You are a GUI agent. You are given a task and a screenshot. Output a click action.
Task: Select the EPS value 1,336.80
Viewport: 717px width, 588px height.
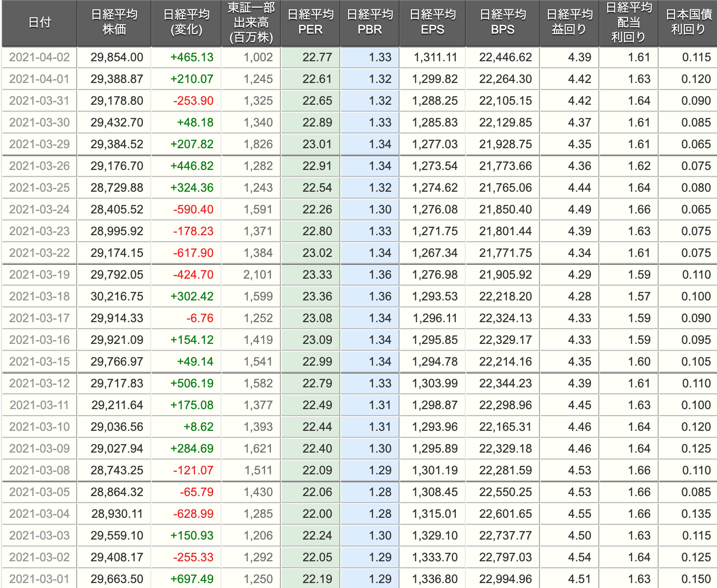pos(435,579)
